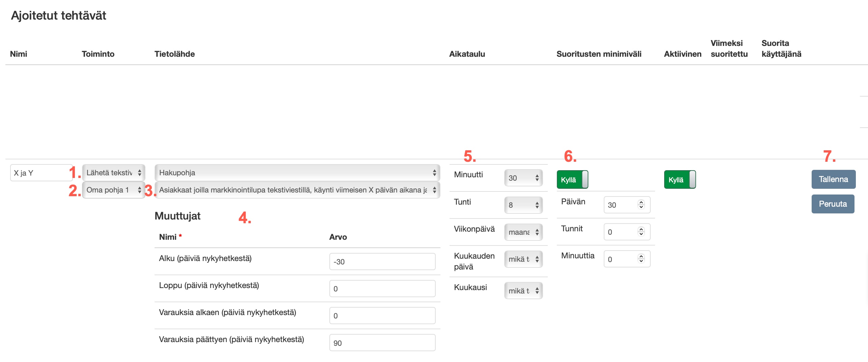Expand the Hakupohja data source dropdown
Image resolution: width=868 pixels, height=362 pixels.
pos(297,173)
